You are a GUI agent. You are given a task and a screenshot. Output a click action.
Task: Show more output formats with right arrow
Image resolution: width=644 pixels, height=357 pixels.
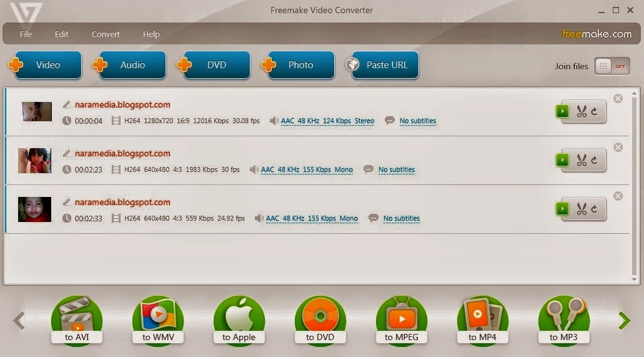click(x=624, y=321)
